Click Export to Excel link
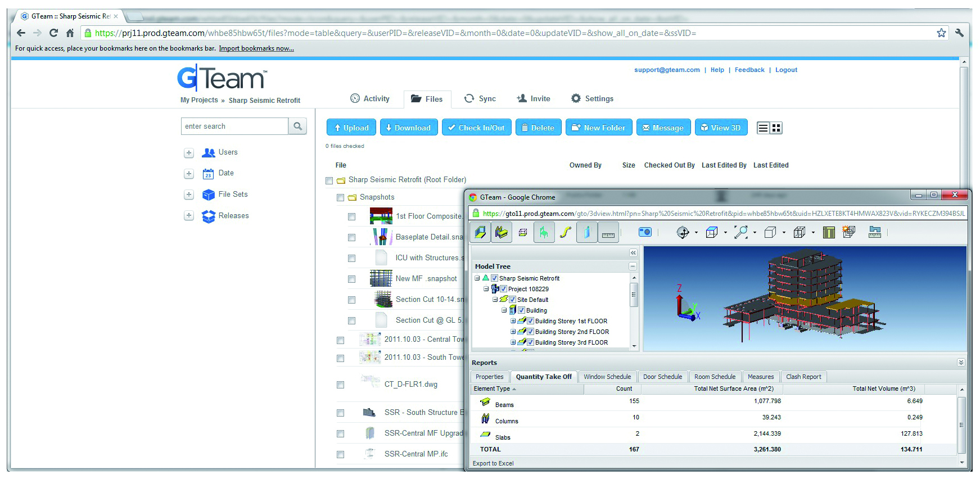This screenshot has width=980, height=479. pyautogui.click(x=493, y=463)
